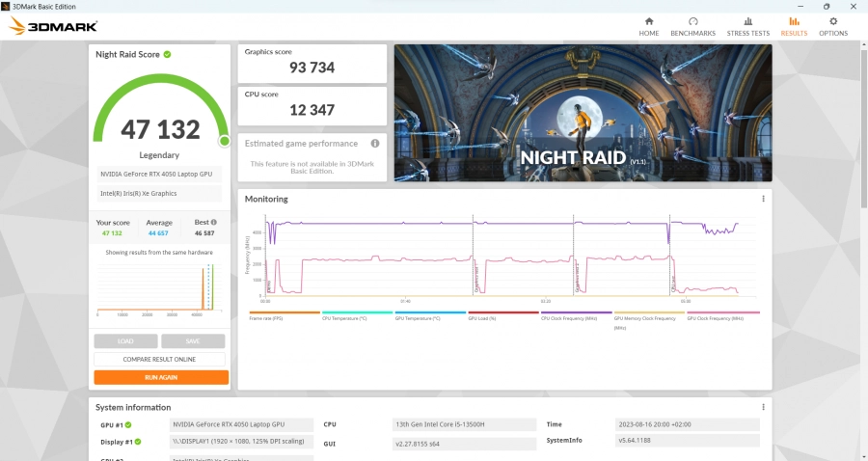Open Stress Tests section
Image resolution: width=868 pixels, height=461 pixels.
pos(747,26)
